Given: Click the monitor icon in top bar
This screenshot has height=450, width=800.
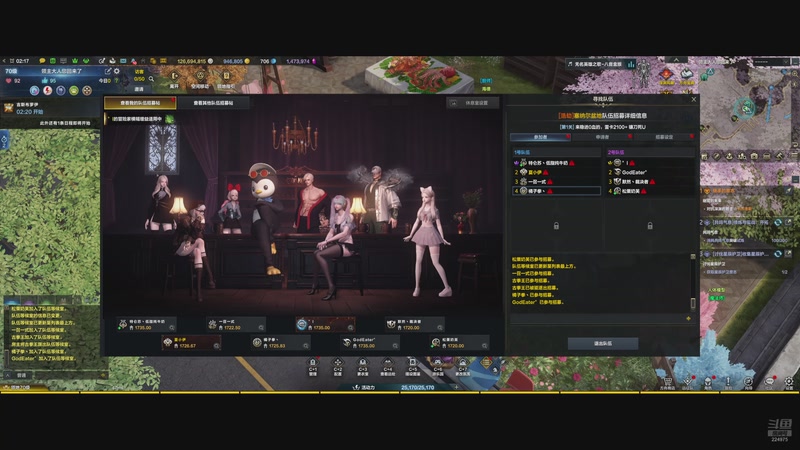Looking at the screenshot, I should (63, 61).
